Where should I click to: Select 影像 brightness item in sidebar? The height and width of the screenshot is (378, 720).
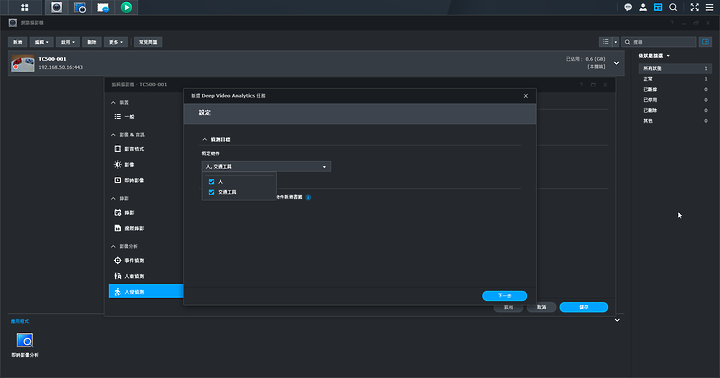146,165
